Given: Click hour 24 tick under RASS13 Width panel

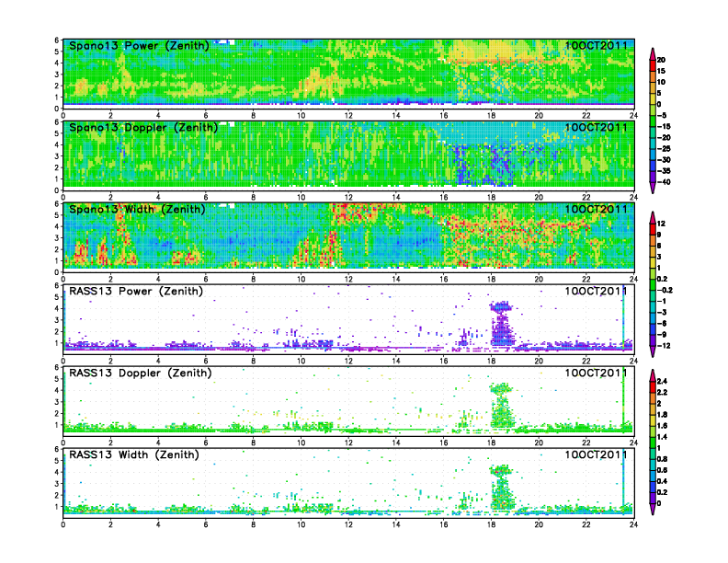Looking at the screenshot, I should click(633, 524).
